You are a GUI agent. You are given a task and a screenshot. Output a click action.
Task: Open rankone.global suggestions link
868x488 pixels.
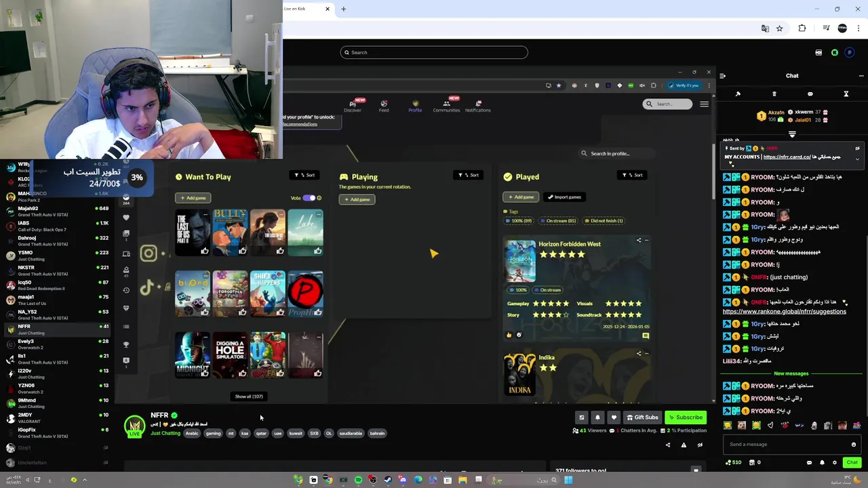[x=784, y=312]
